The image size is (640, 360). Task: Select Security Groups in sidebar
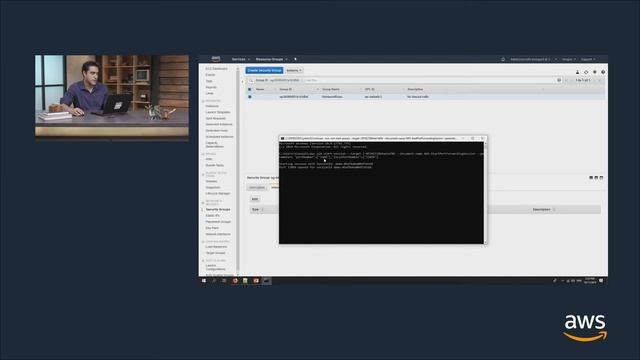tap(218, 209)
